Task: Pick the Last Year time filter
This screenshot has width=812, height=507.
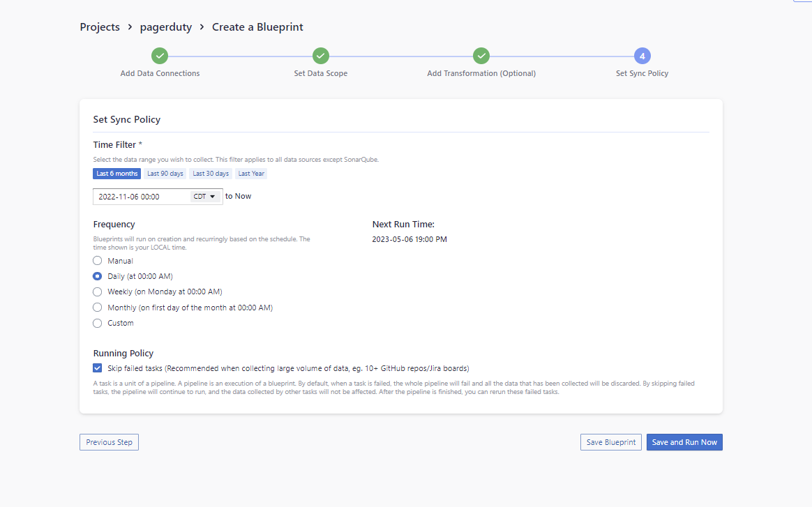Action: pos(251,174)
